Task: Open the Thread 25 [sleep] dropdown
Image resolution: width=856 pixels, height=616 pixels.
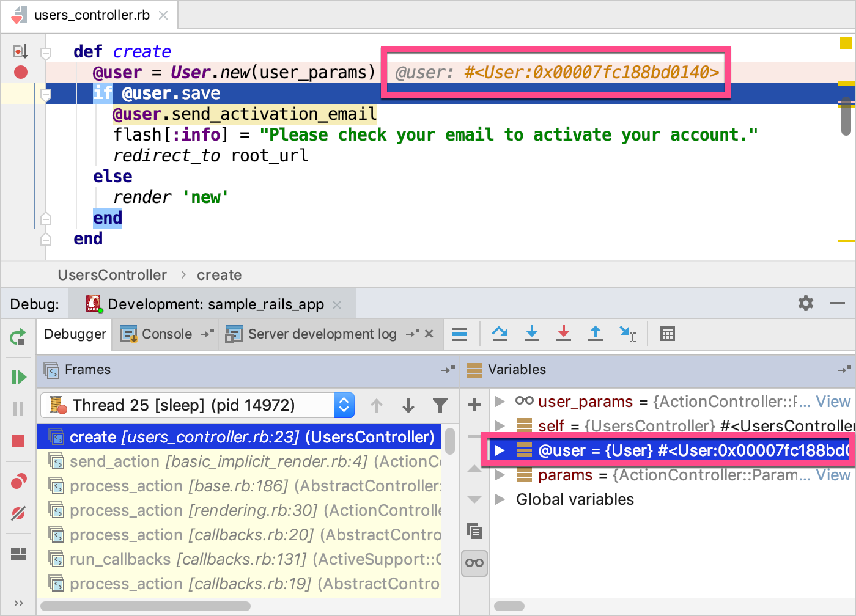Action: (x=197, y=405)
